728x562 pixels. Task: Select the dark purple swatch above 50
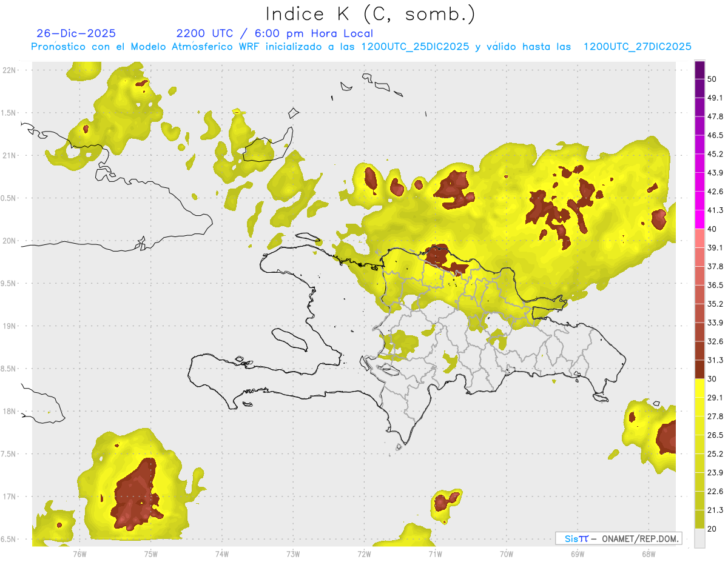click(699, 70)
